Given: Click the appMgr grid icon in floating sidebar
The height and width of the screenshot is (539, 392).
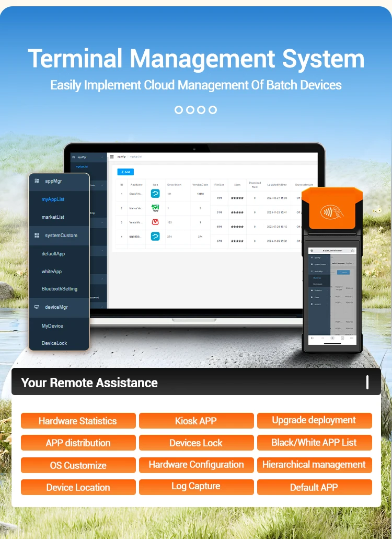Looking at the screenshot, I should tap(37, 181).
